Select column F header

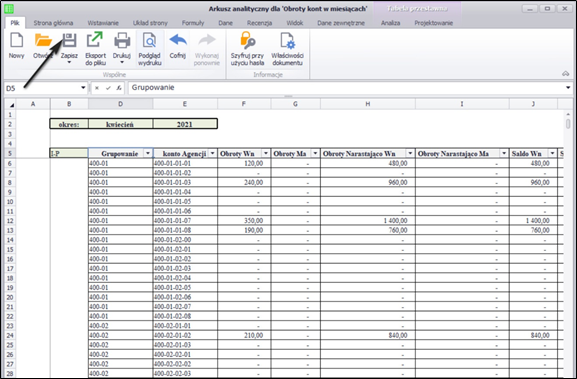(x=244, y=104)
